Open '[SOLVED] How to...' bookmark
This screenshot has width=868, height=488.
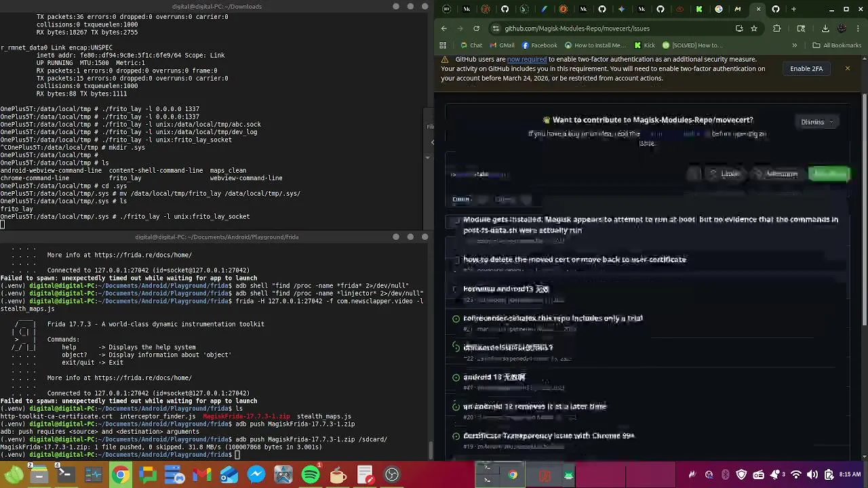pyautogui.click(x=692, y=45)
